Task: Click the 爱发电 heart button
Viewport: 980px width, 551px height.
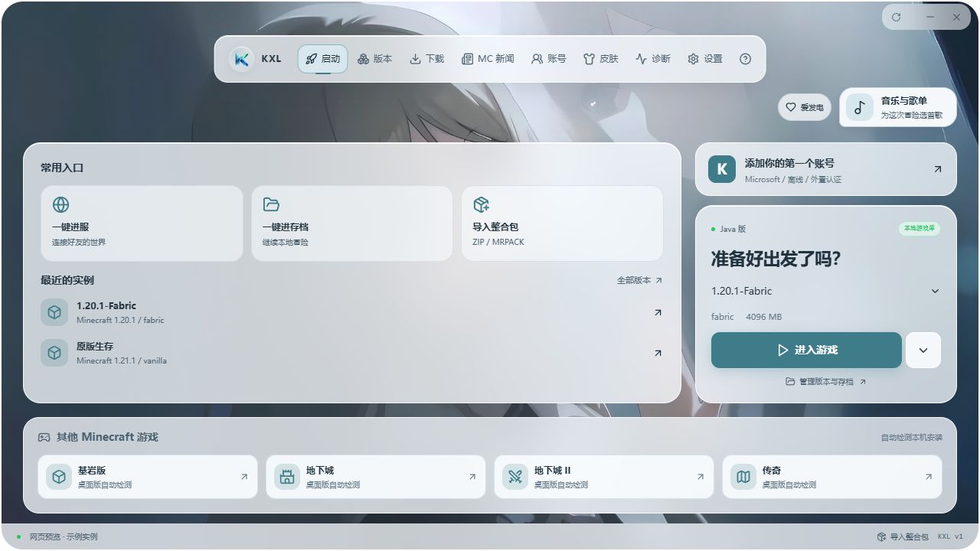Action: pos(804,108)
